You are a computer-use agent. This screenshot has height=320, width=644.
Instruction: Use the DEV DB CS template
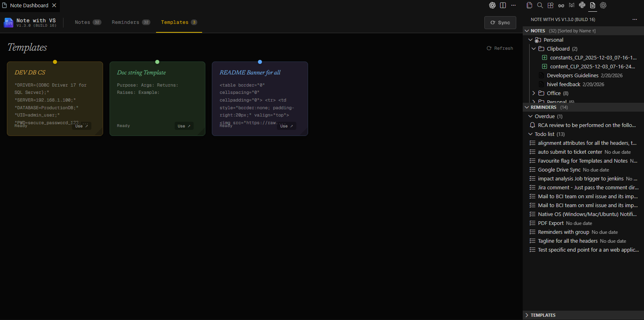[82, 126]
